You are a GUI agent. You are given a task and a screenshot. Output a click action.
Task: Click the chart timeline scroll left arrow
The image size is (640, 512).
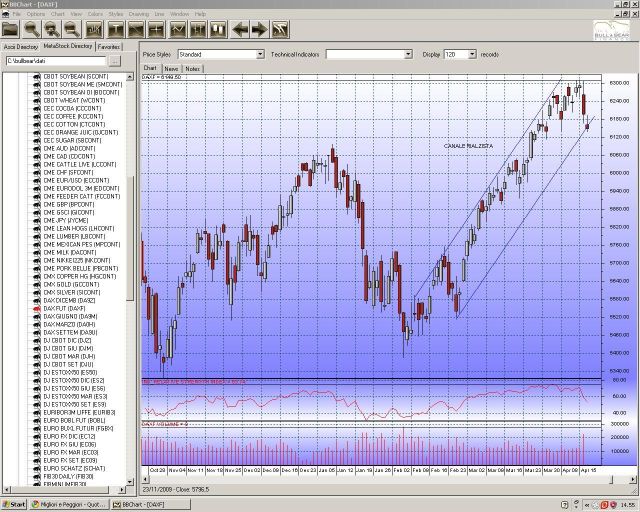(x=145, y=479)
